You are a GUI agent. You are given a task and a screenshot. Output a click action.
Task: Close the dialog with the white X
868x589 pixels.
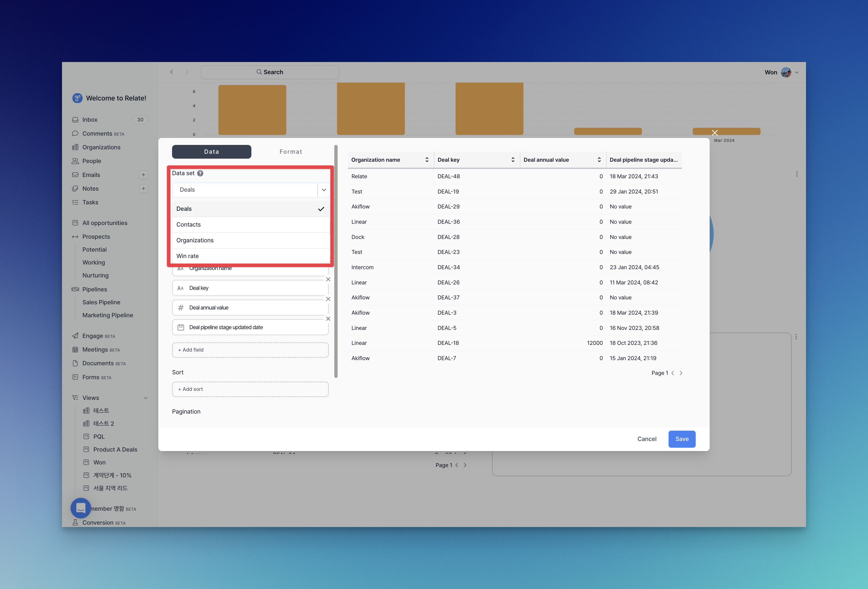[x=715, y=133]
